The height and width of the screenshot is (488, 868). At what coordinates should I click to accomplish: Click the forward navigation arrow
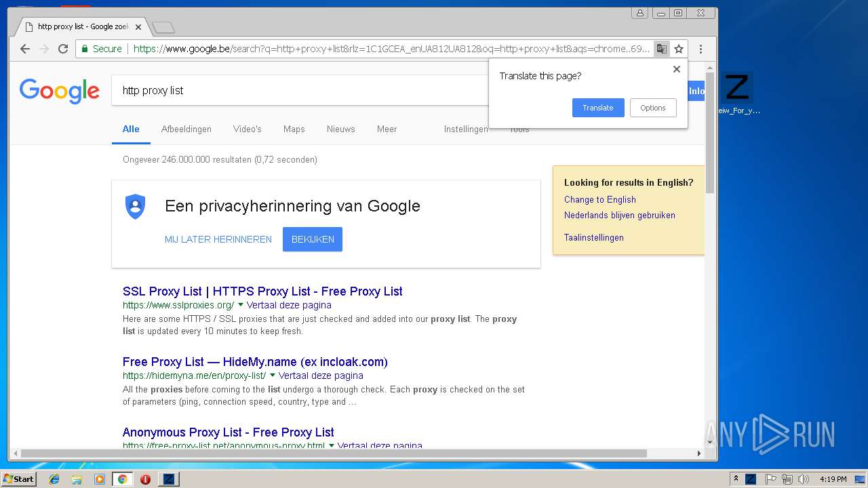point(44,49)
